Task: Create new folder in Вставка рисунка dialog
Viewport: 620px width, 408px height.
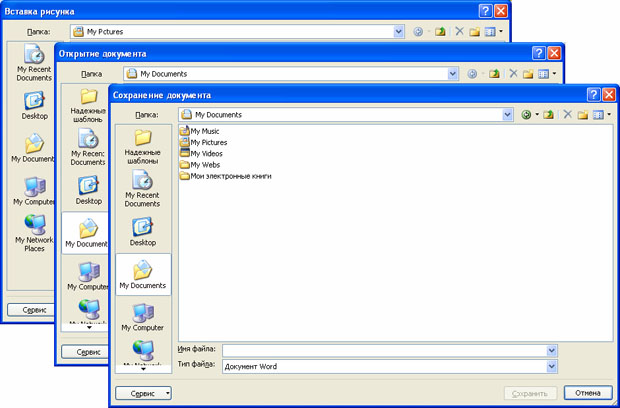Action: (474, 32)
